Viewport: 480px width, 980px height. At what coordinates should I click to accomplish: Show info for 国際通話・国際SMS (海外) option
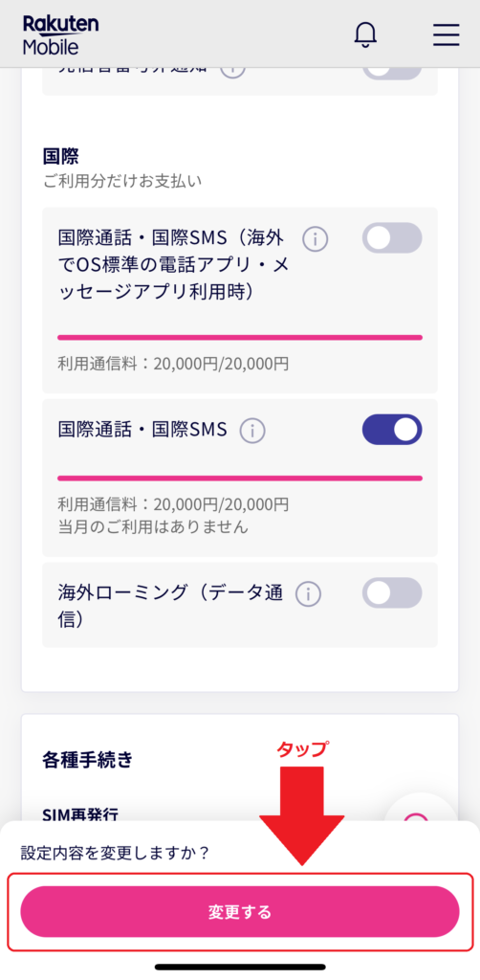(x=316, y=238)
